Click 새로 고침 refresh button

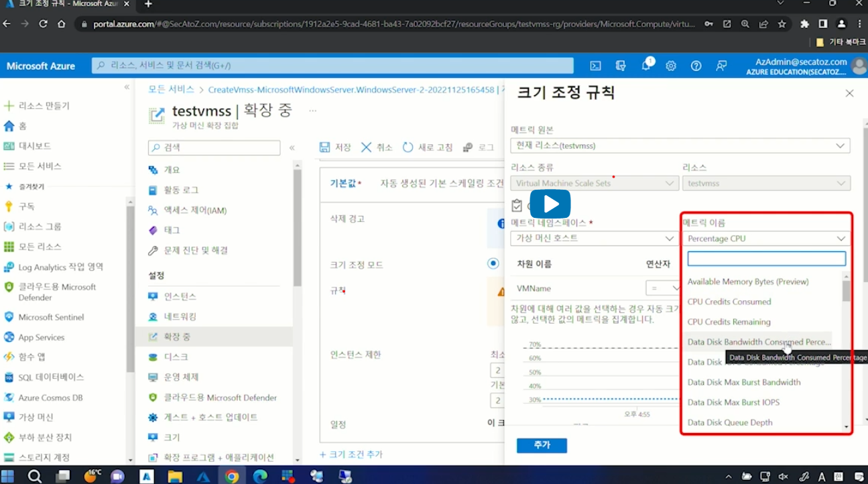pyautogui.click(x=428, y=147)
